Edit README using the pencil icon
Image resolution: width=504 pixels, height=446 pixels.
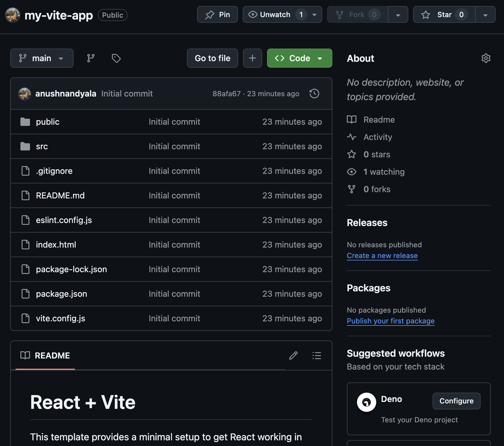(x=293, y=355)
